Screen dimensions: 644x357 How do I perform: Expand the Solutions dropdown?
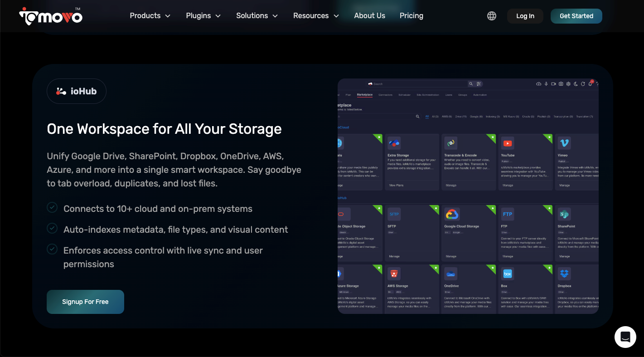tap(257, 16)
